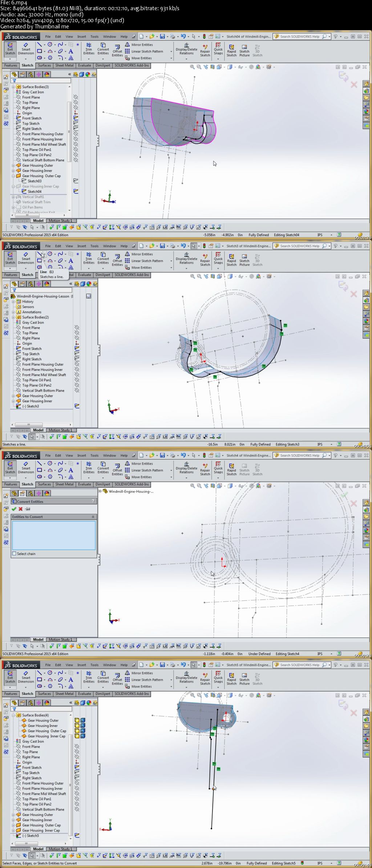Switch to Surfaces tab in Sketch04 window
372x868 pixels.
(44, 65)
